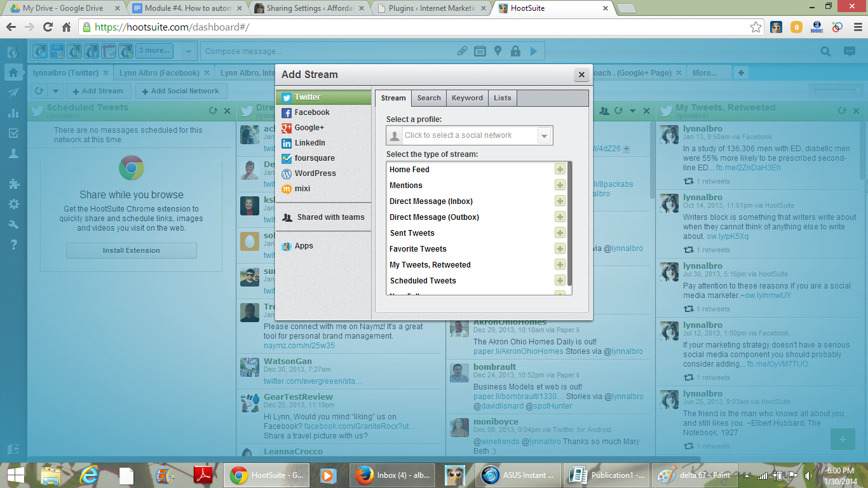The width and height of the screenshot is (868, 488).
Task: Refresh the Scheduled Tweets column
Action: [x=213, y=111]
